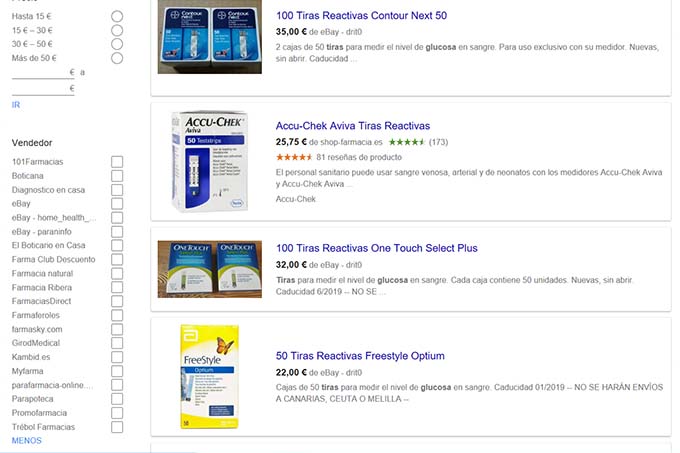
Task: Apply the custom price range with IR
Action: 16,105
